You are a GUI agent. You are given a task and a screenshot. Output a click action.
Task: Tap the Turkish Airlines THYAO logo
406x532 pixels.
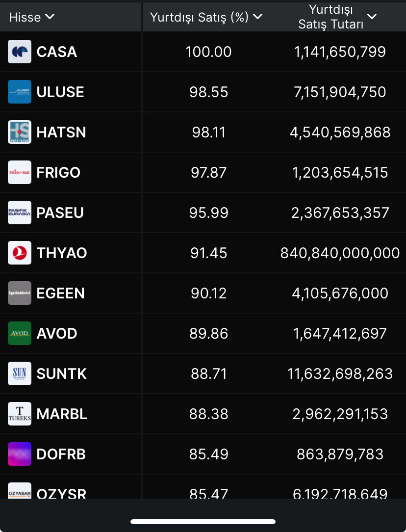20,253
